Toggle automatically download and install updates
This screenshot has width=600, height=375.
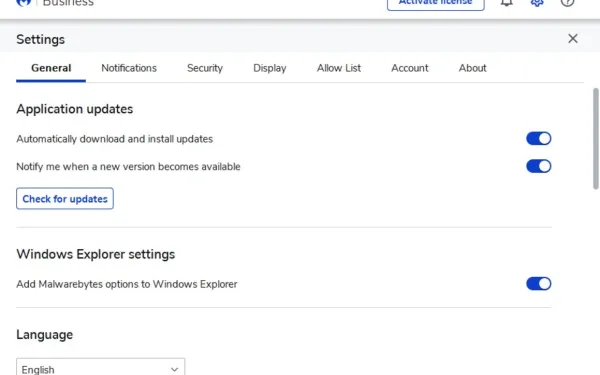tap(538, 139)
